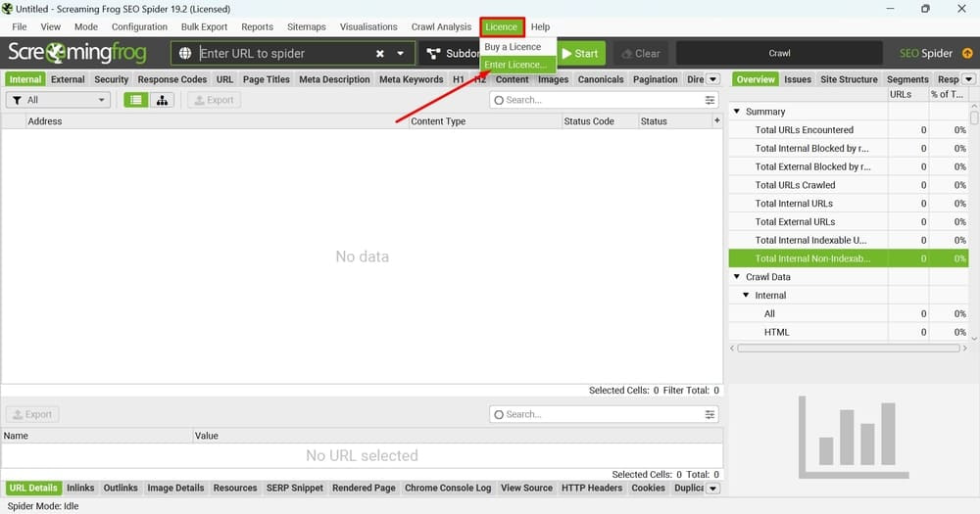The height and width of the screenshot is (514, 980).
Task: Open the Chrome Console Log tab
Action: [448, 488]
